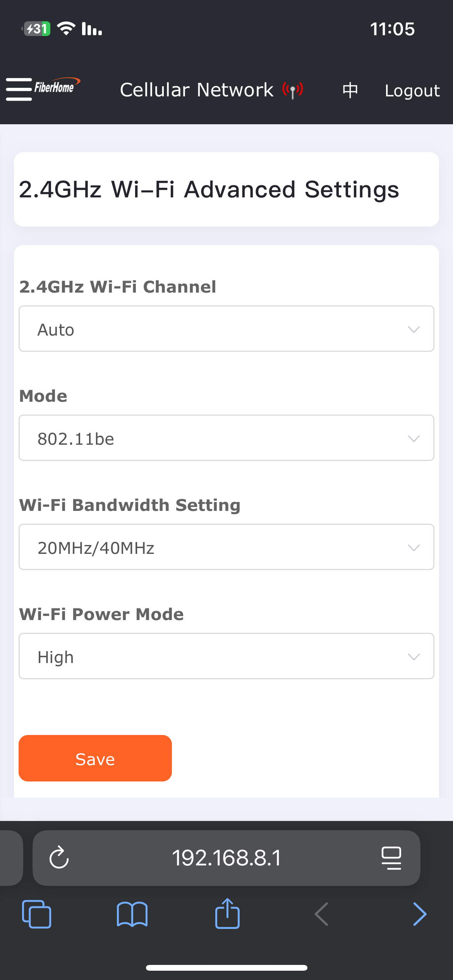Open the Wi-Fi Bandwidth Setting dropdown

pos(226,547)
